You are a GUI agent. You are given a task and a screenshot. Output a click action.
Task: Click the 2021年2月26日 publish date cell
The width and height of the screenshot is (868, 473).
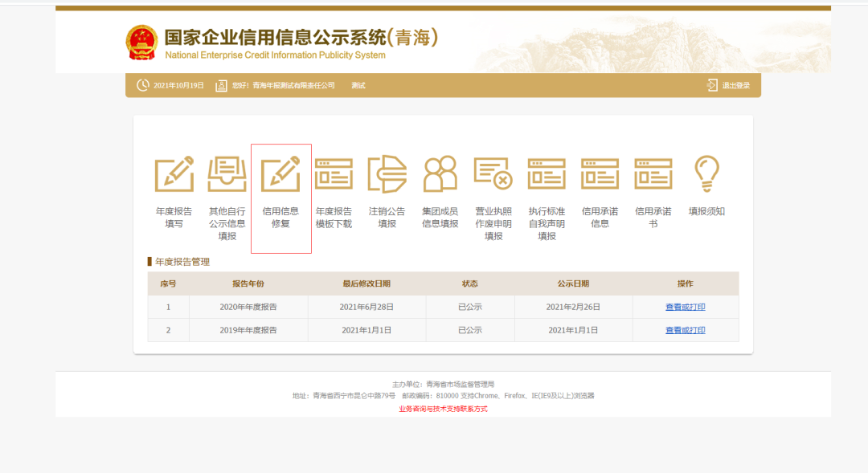pos(574,307)
